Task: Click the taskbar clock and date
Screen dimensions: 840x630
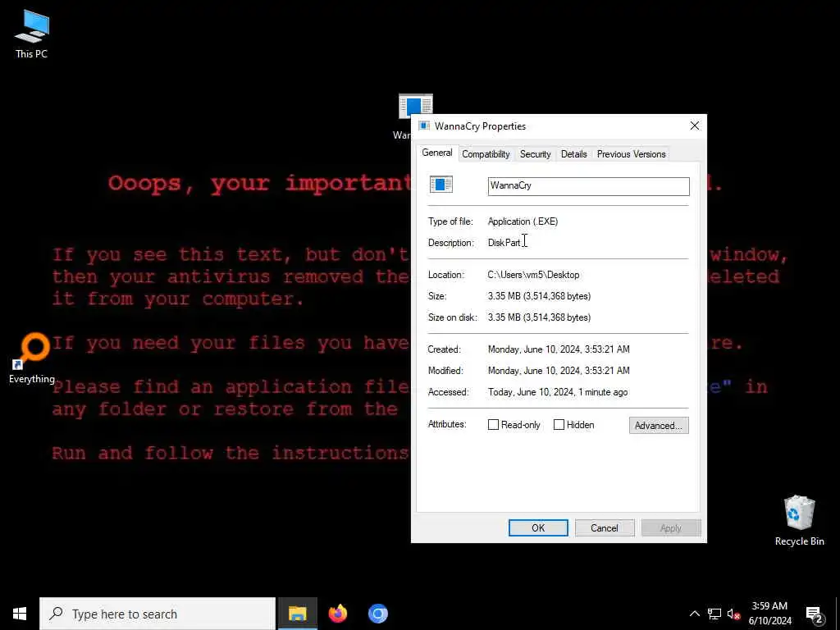Action: click(x=769, y=614)
